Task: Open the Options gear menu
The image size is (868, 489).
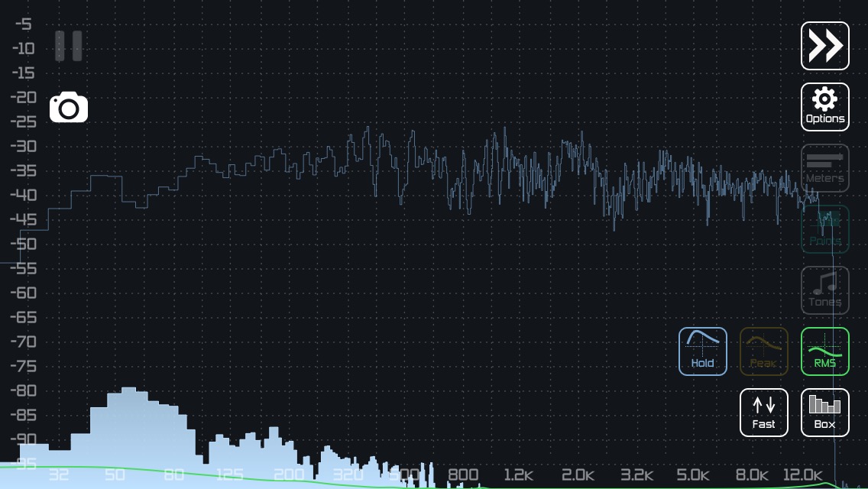Action: (824, 107)
